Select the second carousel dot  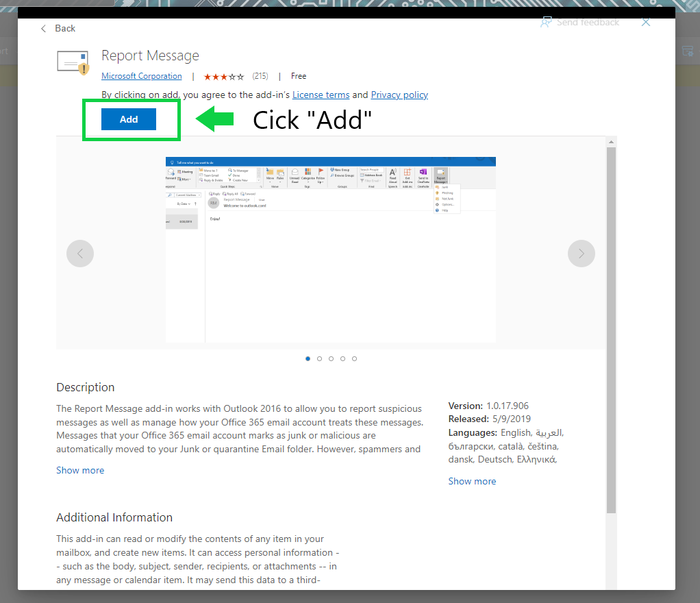[320, 358]
